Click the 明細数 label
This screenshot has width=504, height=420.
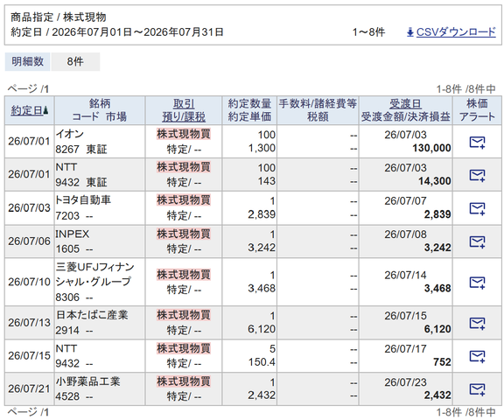[28, 61]
